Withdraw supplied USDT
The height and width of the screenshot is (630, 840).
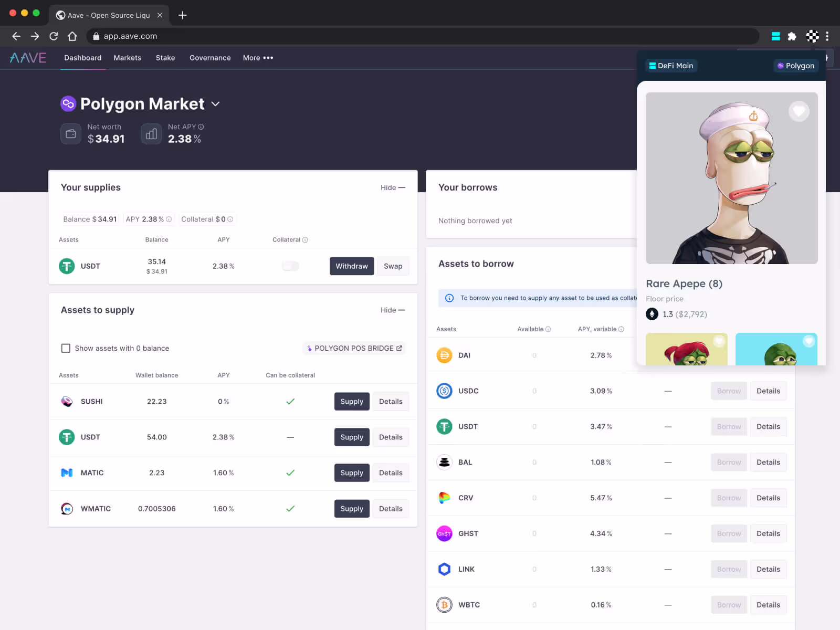pyautogui.click(x=352, y=266)
